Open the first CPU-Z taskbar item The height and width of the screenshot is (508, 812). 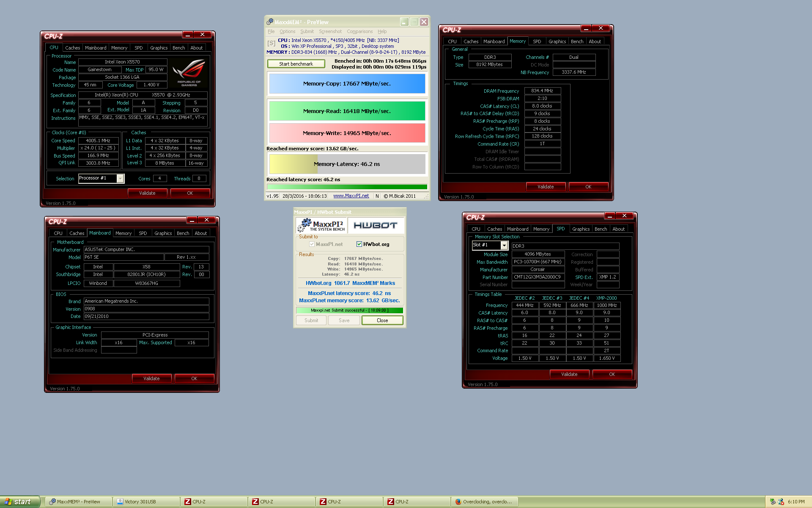tap(214, 502)
